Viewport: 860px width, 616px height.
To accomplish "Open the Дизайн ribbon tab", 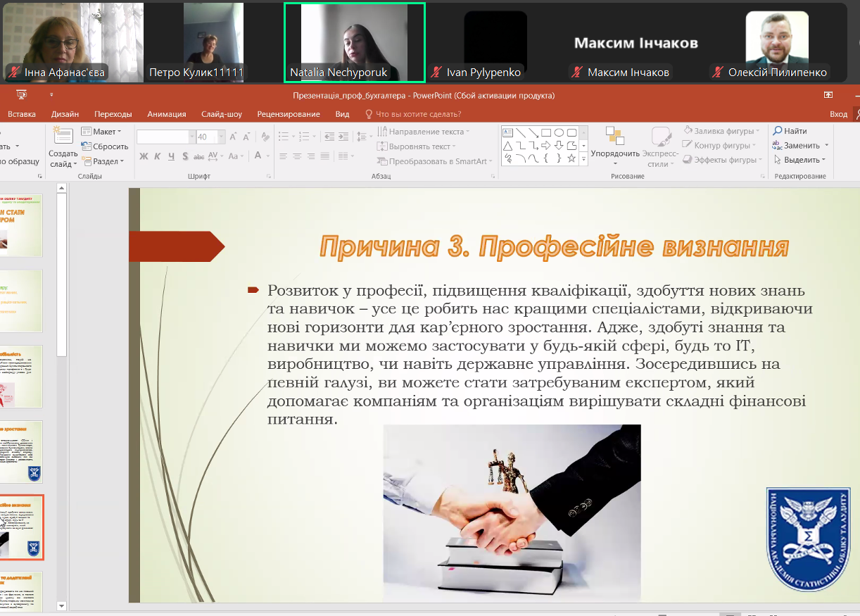I will [x=65, y=114].
